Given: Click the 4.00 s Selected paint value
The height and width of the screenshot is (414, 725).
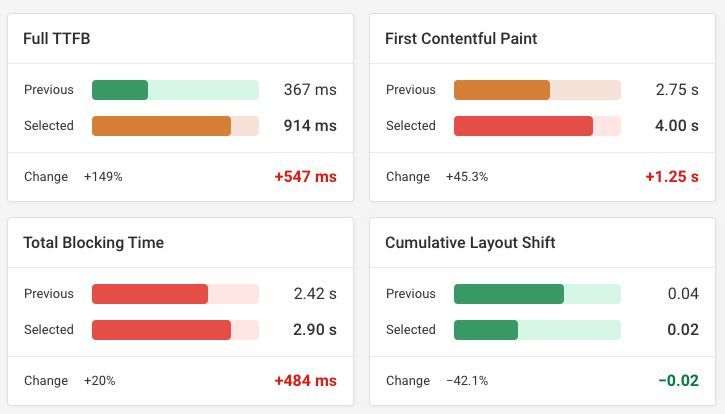Looking at the screenshot, I should 677,126.
